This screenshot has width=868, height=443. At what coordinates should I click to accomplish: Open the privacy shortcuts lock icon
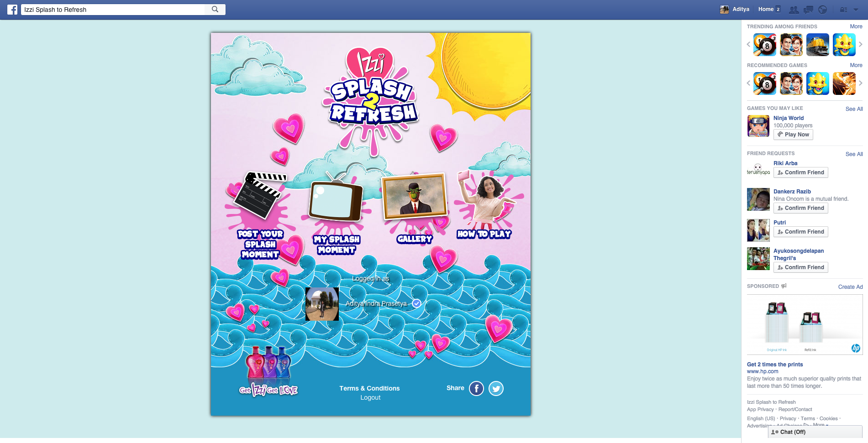pos(843,10)
